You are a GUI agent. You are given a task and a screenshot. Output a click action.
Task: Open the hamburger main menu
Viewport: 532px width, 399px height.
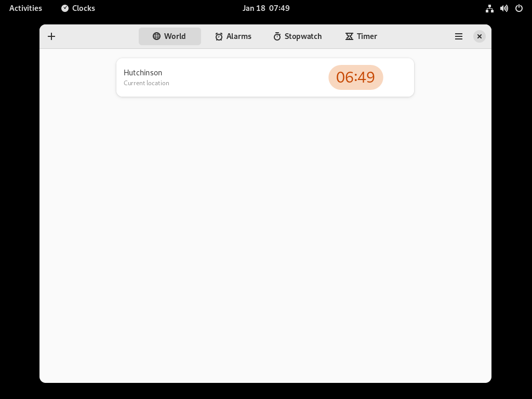(x=459, y=36)
